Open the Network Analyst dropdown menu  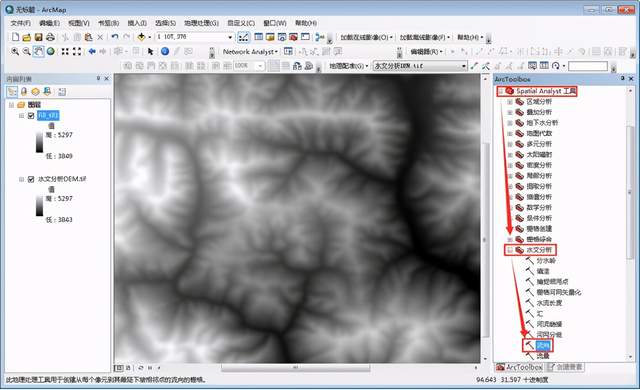[250, 52]
